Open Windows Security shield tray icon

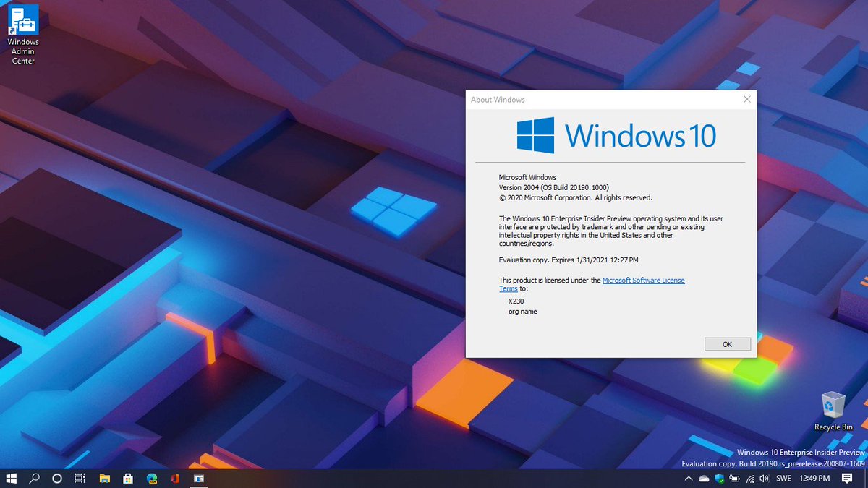tap(719, 479)
